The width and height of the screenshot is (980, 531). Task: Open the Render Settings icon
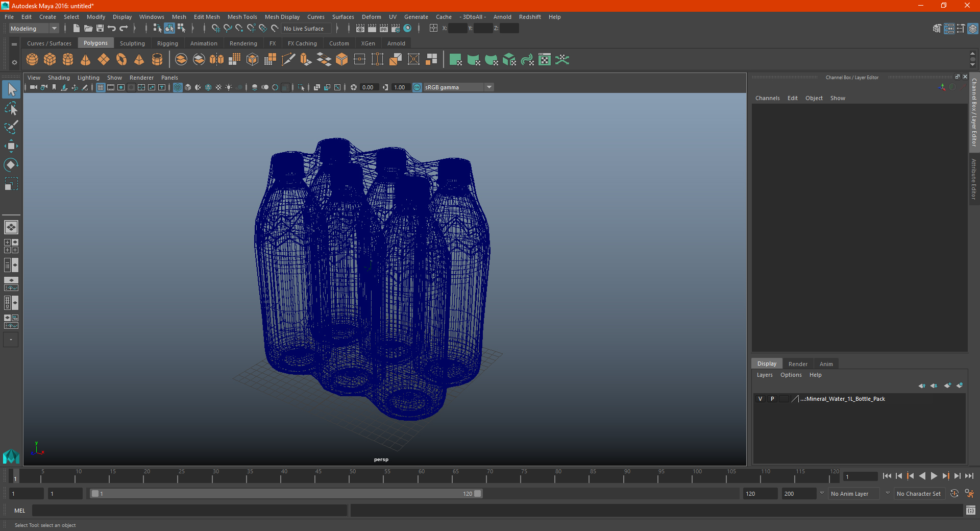coord(396,29)
